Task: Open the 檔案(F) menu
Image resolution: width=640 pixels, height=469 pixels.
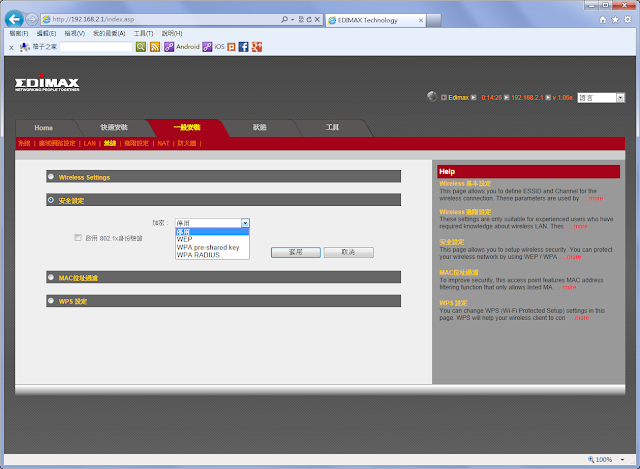Action: coord(19,33)
